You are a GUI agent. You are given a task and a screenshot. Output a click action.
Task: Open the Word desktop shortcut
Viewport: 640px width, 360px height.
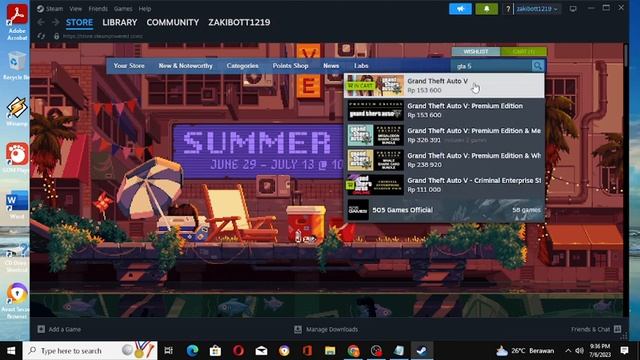(x=17, y=205)
